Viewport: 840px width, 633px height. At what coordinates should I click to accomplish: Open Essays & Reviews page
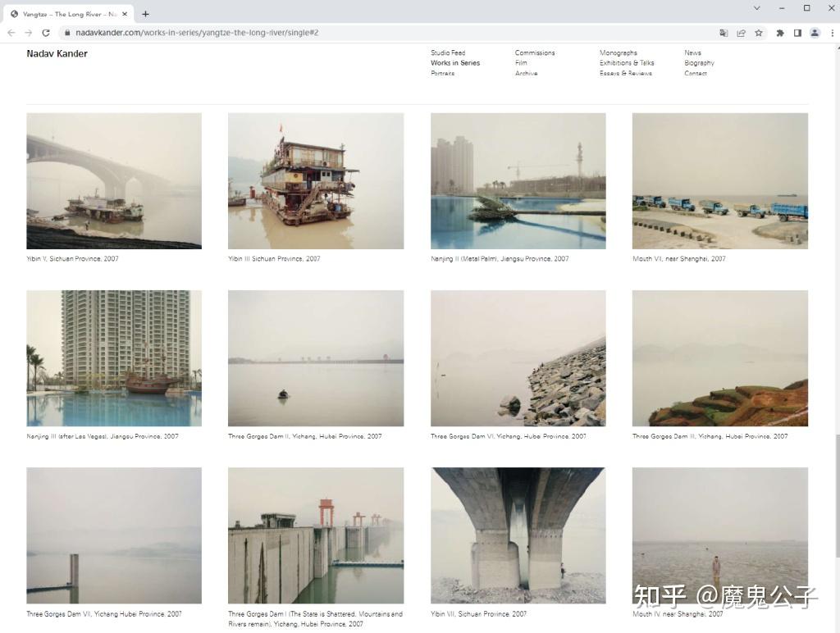pyautogui.click(x=626, y=73)
